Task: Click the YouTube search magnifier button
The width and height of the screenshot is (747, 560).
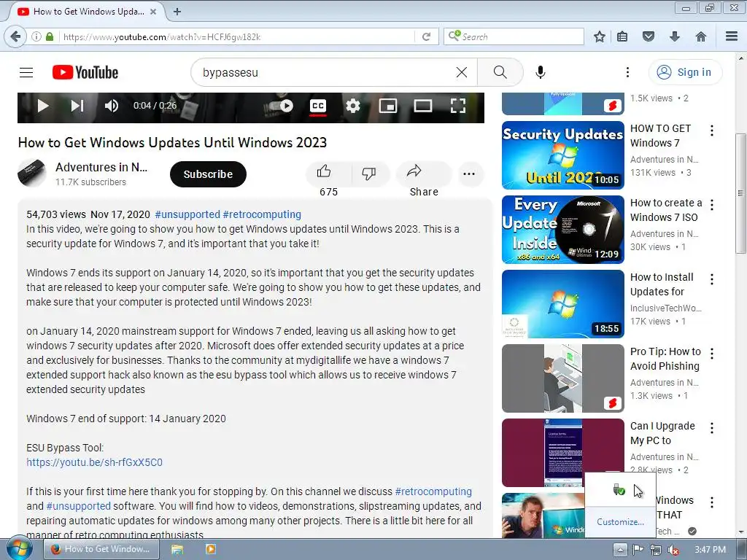Action: [x=500, y=72]
